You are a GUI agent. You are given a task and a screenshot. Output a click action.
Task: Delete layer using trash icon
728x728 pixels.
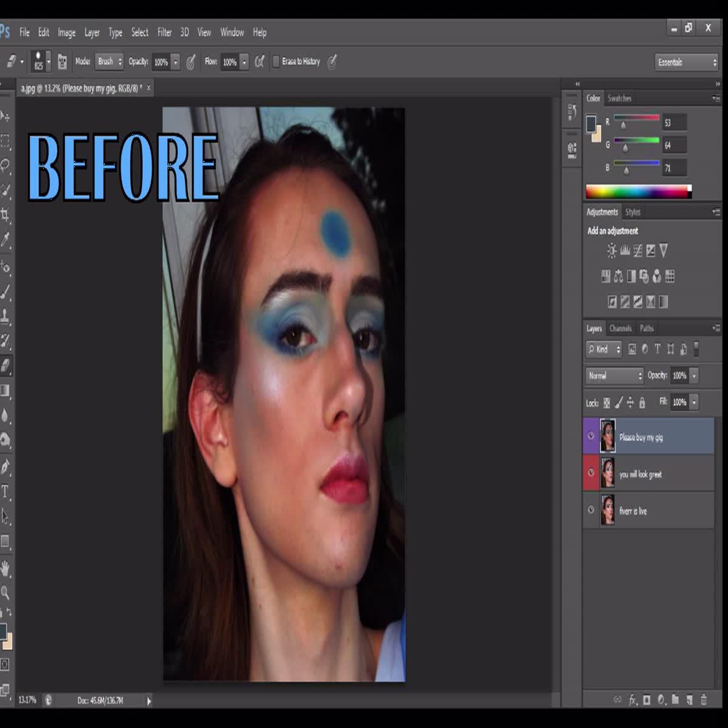[x=704, y=699]
